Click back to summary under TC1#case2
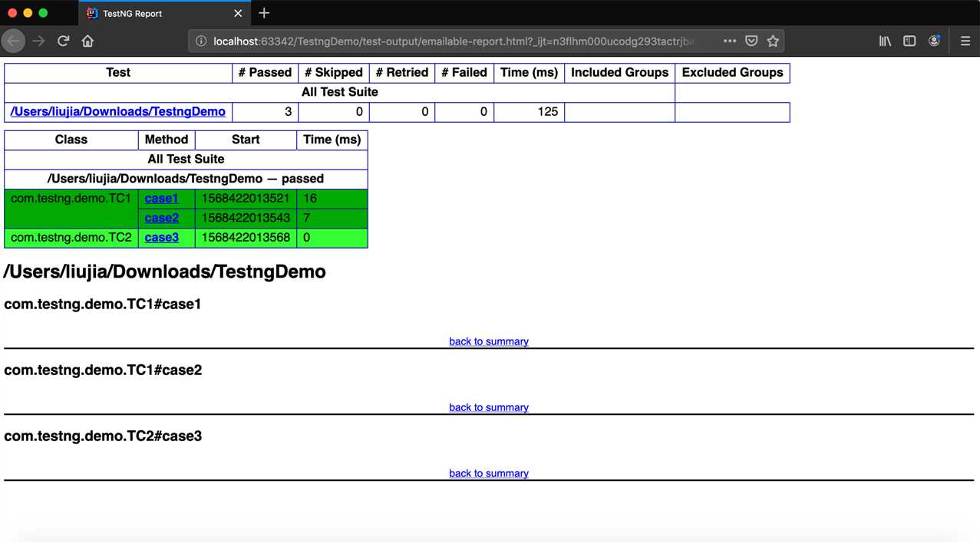980x543 pixels. point(489,407)
